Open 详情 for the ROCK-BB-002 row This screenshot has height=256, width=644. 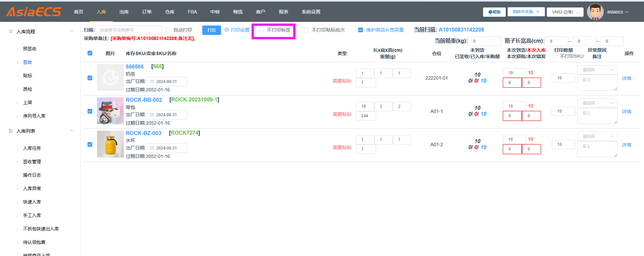[627, 112]
